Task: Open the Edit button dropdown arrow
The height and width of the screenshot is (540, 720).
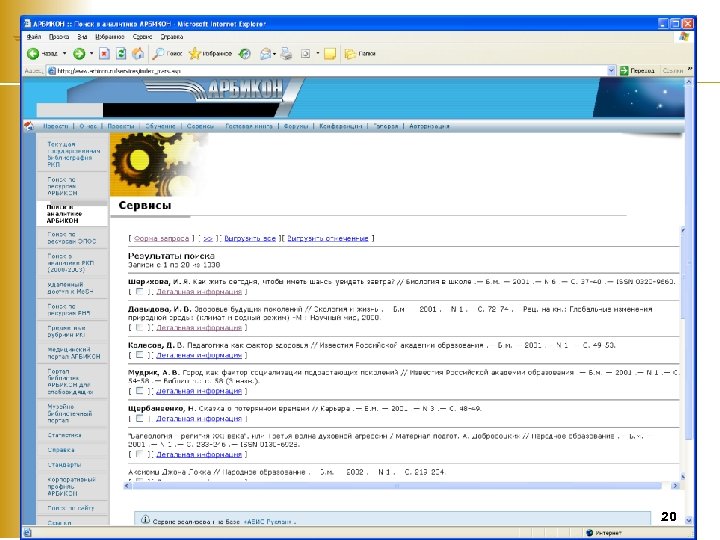Action: tap(317, 54)
